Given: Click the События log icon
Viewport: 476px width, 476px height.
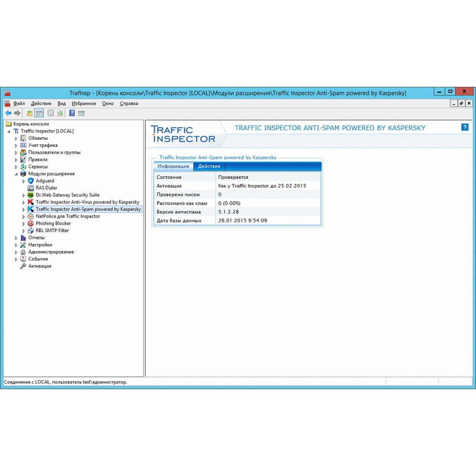Looking at the screenshot, I should pos(23,259).
